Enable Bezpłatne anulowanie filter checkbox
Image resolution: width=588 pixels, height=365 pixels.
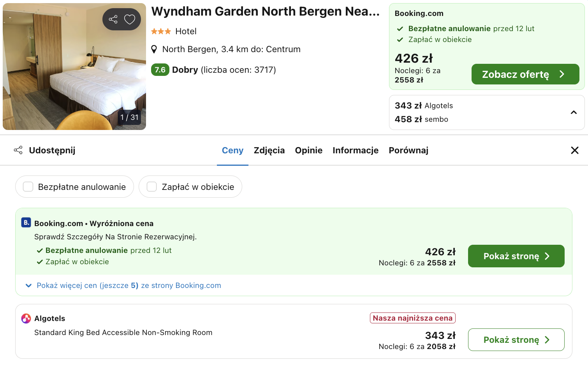pyautogui.click(x=28, y=187)
